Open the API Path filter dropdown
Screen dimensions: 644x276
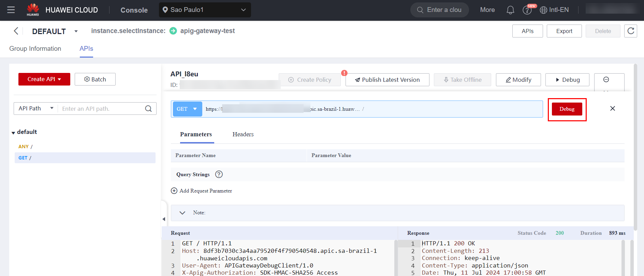[36, 108]
